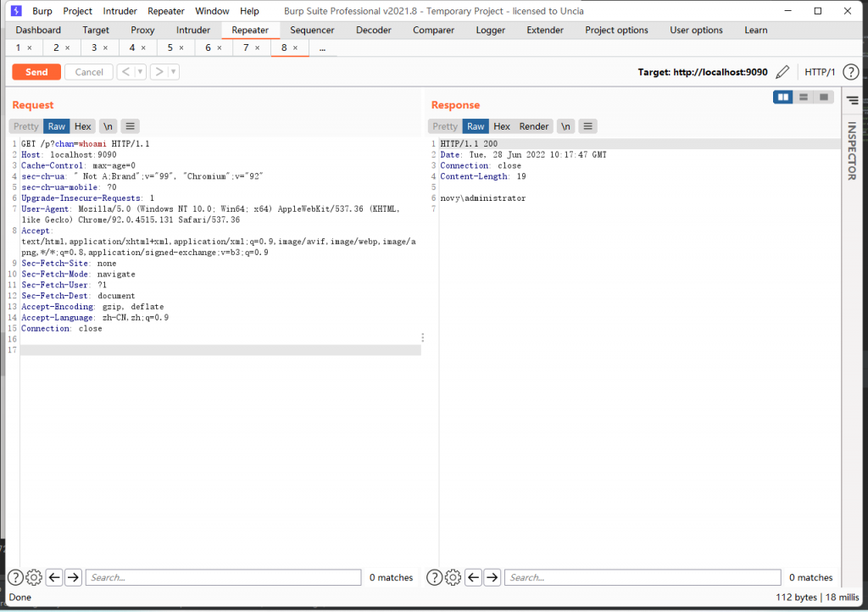
Task: Go to next match in response search
Action: [492, 577]
